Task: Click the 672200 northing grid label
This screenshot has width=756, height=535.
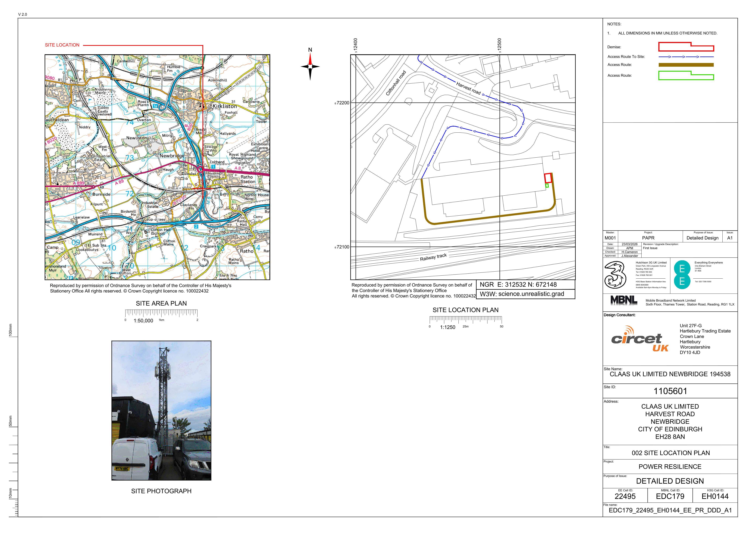Action: (x=342, y=103)
